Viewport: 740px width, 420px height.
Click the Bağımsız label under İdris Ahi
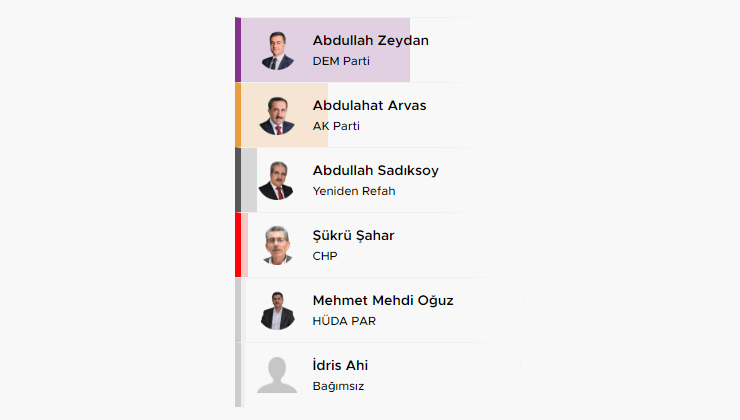[x=338, y=386]
